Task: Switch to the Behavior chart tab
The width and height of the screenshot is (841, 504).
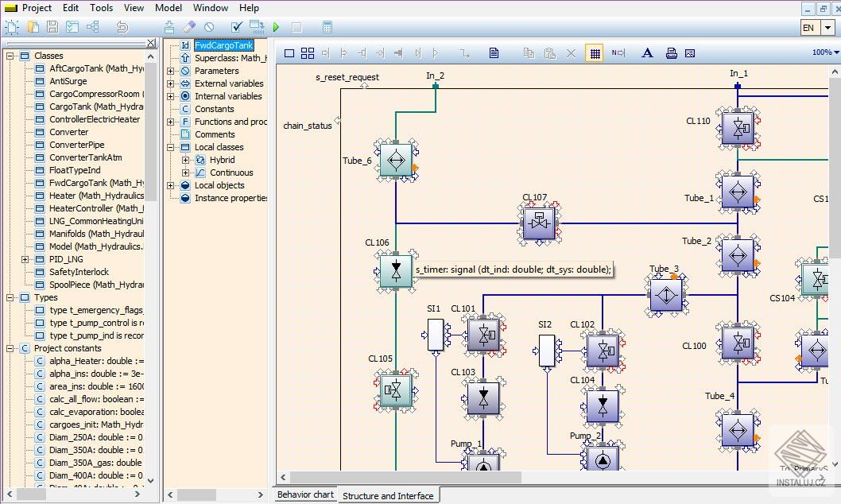Action: tap(305, 494)
